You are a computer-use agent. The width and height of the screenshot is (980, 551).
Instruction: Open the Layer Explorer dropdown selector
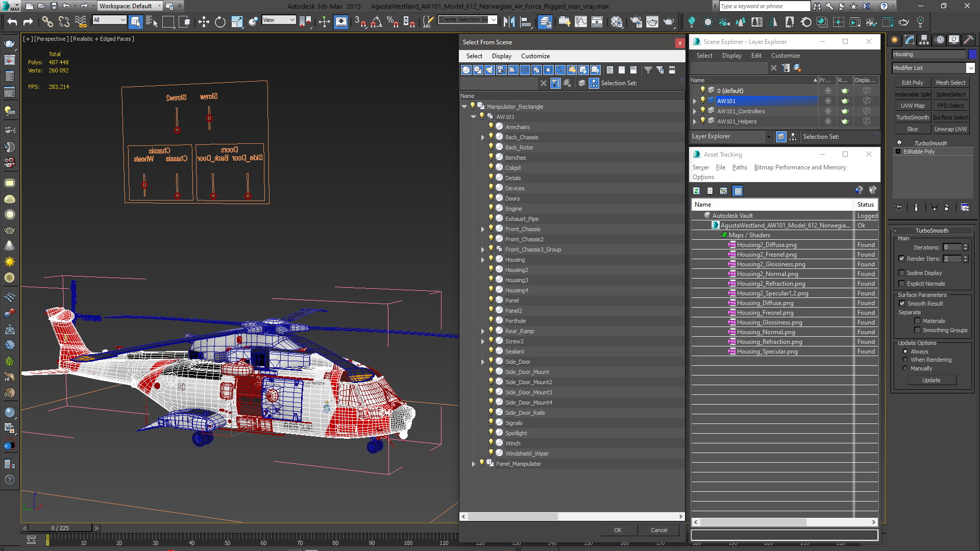(x=730, y=137)
